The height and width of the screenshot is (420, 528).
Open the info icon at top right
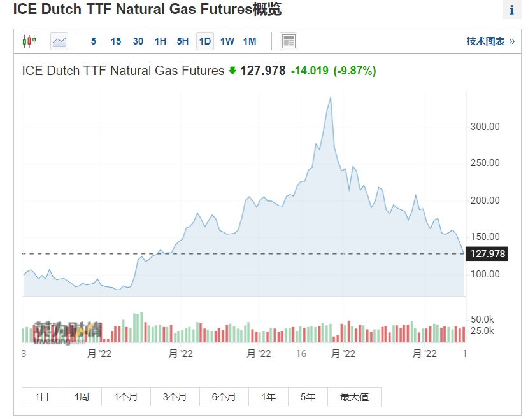point(511,11)
